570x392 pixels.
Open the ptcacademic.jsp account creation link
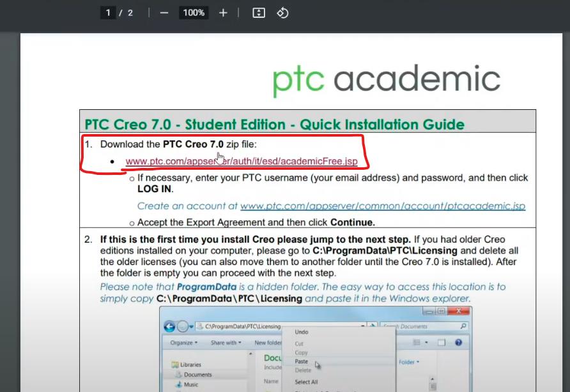tap(383, 206)
